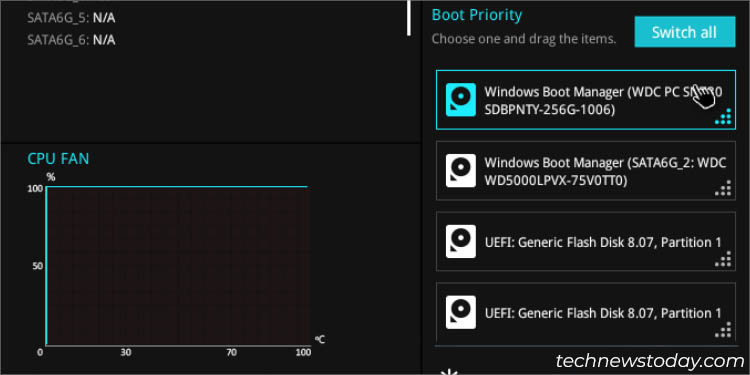Viewport: 750px width, 375px height.
Task: Click the cyan disk icon of the SDBPNTY-256G entry
Action: (461, 99)
